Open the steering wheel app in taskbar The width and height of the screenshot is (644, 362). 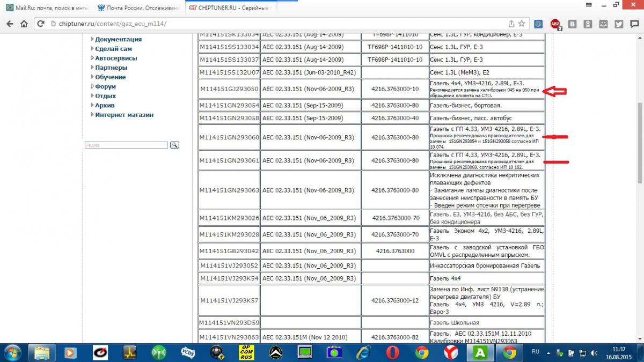click(217, 352)
